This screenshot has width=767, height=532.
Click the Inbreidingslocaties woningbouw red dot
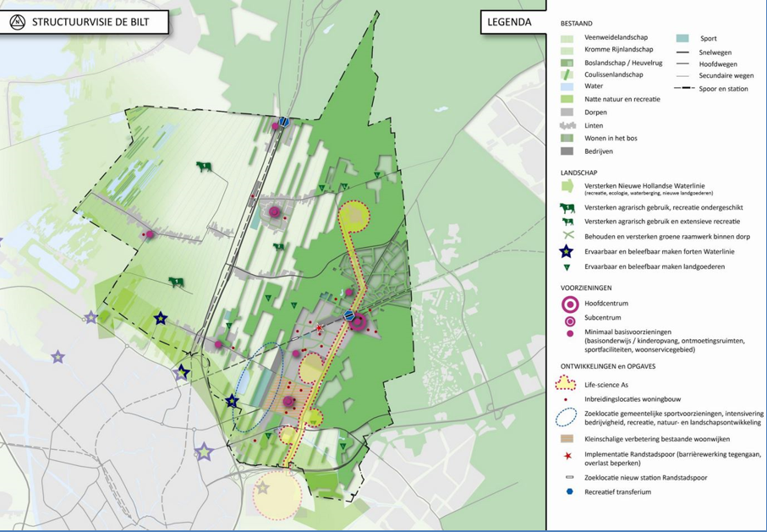pos(566,399)
